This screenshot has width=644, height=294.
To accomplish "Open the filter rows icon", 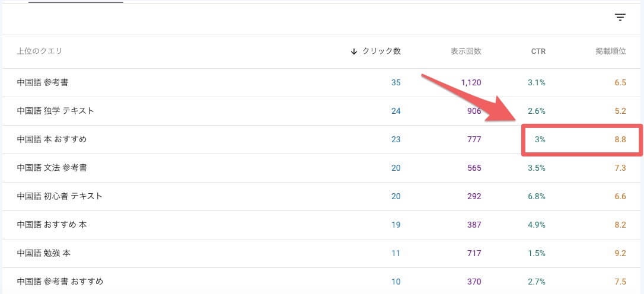I will coord(620,17).
